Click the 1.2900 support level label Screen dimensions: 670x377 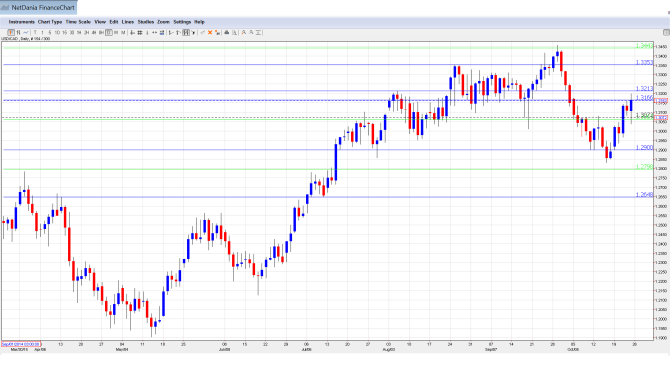pos(644,147)
